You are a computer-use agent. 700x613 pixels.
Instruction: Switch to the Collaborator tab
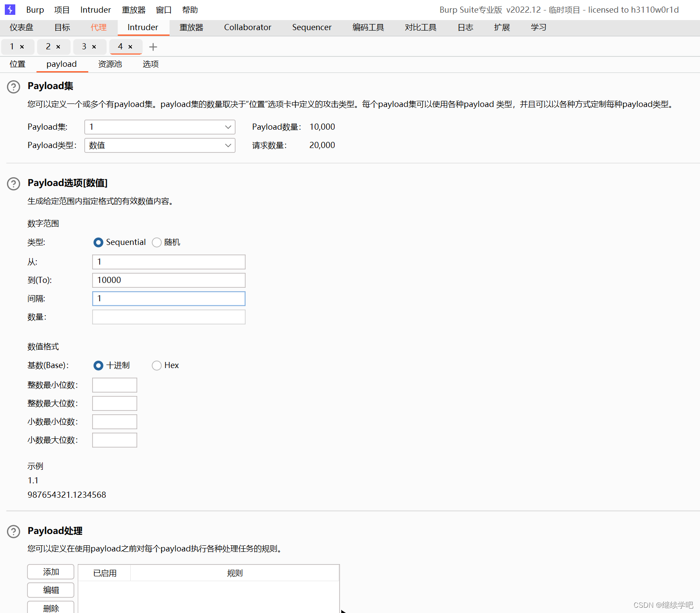coord(248,27)
